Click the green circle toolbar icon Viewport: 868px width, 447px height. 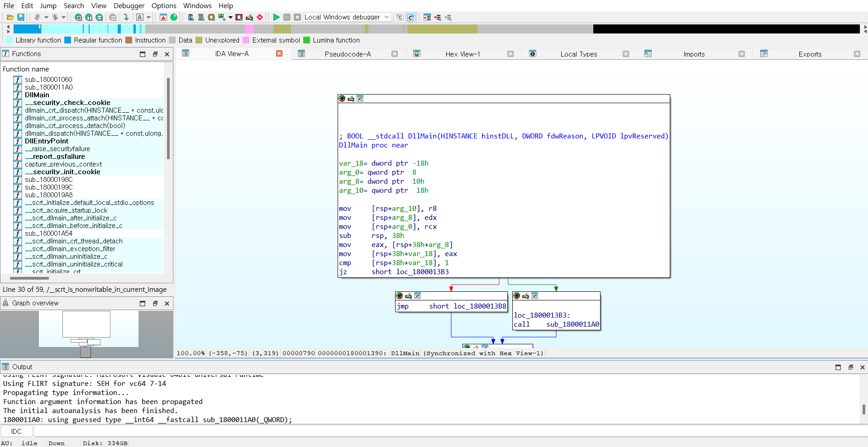point(174,17)
